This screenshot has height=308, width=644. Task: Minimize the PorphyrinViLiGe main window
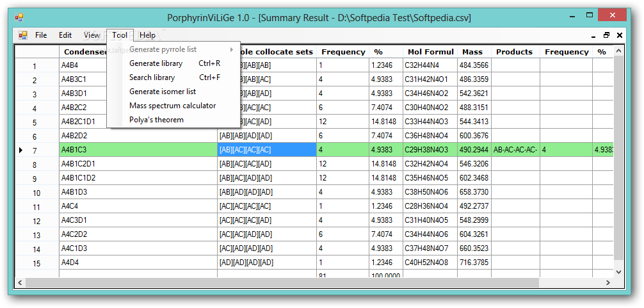coord(572,17)
